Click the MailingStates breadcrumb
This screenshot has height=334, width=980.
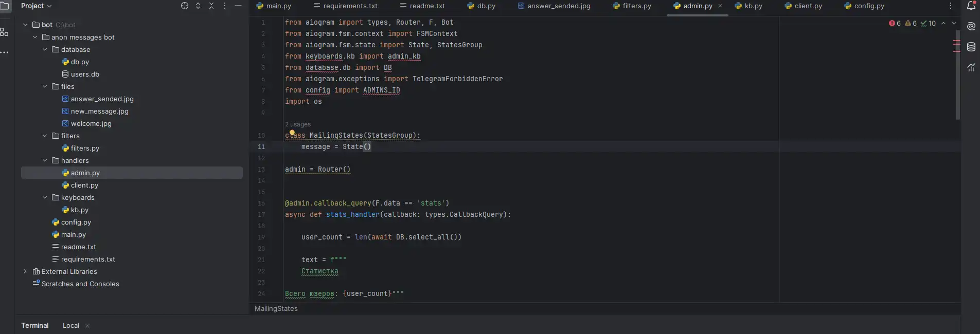pyautogui.click(x=276, y=309)
